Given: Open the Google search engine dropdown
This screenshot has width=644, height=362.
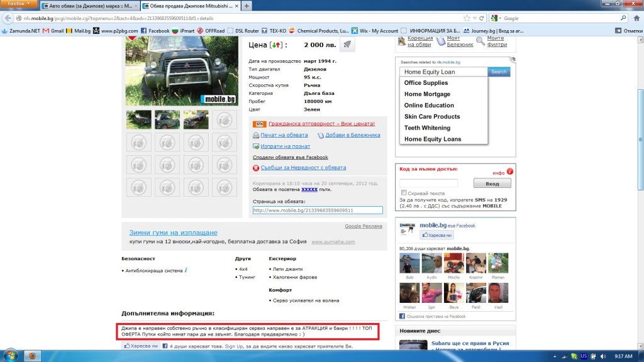Looking at the screenshot, I should pyautogui.click(x=496, y=18).
